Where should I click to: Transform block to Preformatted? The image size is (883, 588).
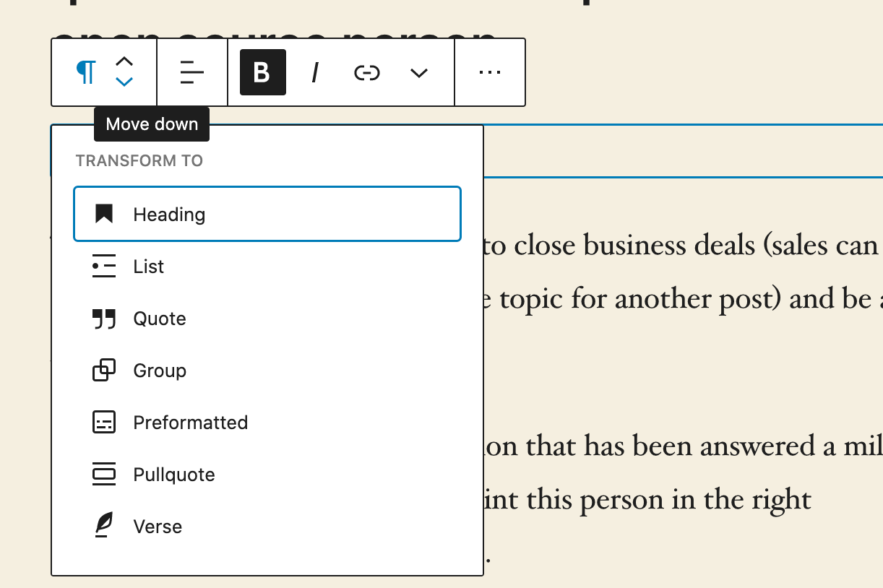click(267, 423)
